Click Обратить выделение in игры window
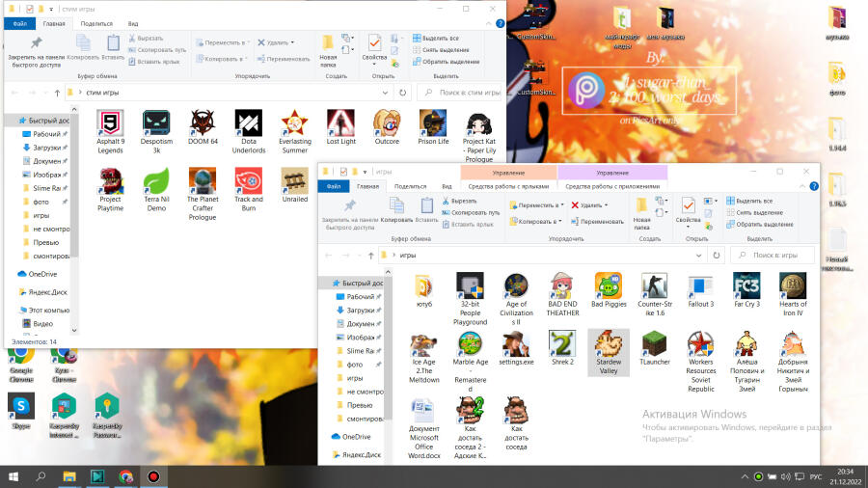868x488 pixels. pyautogui.click(x=760, y=224)
